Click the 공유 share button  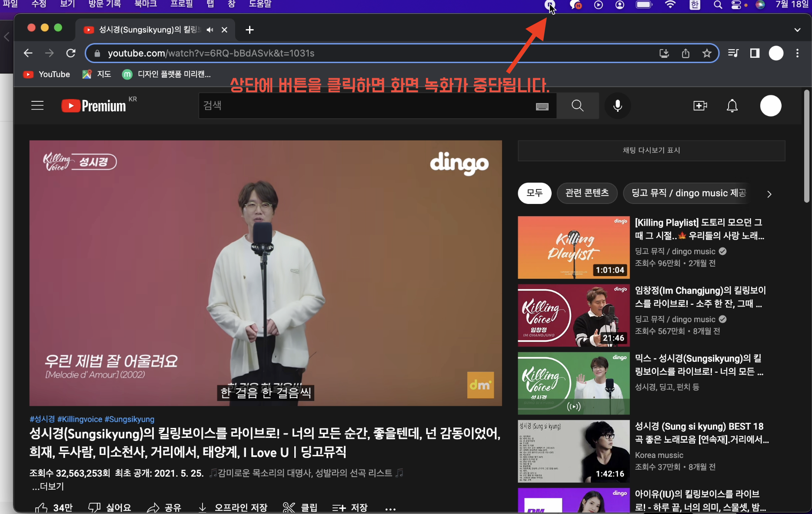pos(164,507)
